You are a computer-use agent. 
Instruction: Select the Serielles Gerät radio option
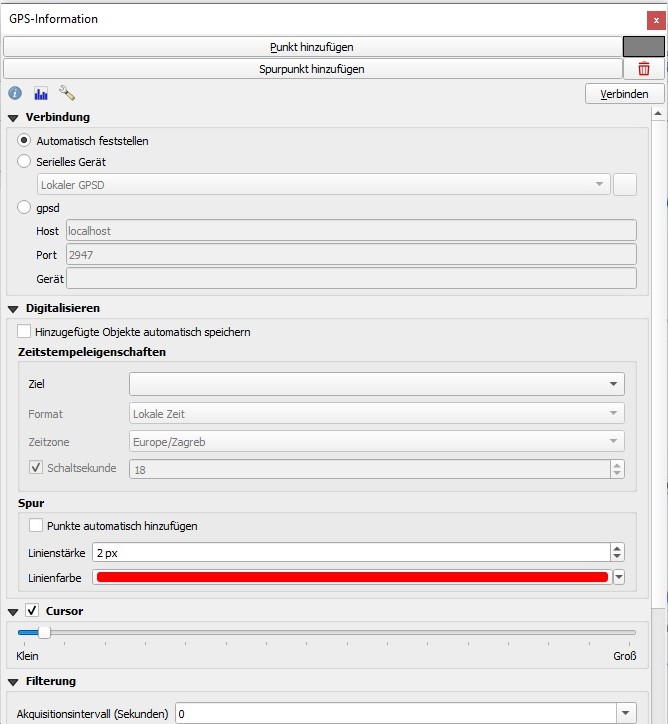coord(25,162)
